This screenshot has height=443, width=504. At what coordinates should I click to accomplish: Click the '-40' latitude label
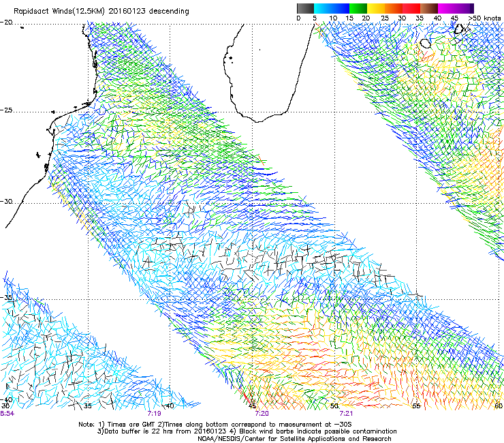[6, 399]
